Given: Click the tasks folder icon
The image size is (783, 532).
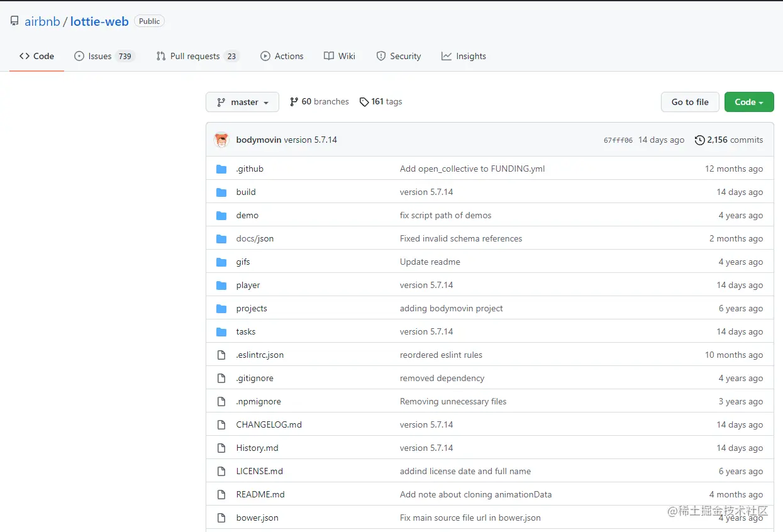Looking at the screenshot, I should pos(221,332).
